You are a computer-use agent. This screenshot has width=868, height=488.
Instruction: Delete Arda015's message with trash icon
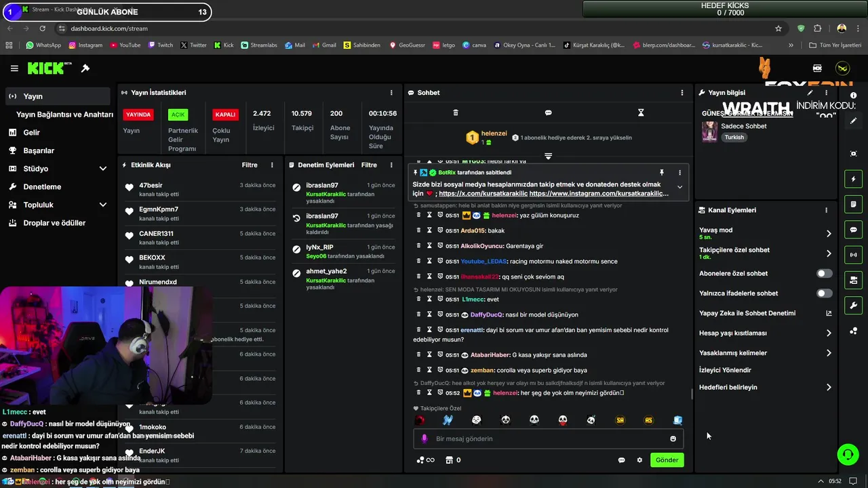(x=418, y=230)
